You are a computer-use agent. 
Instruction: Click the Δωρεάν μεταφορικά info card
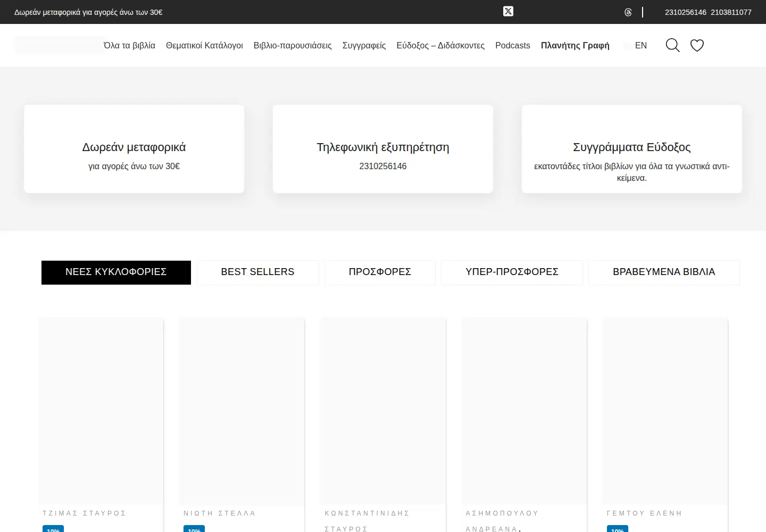134,149
